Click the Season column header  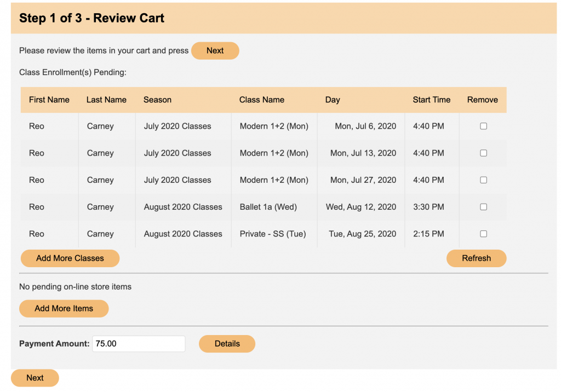pyautogui.click(x=157, y=100)
